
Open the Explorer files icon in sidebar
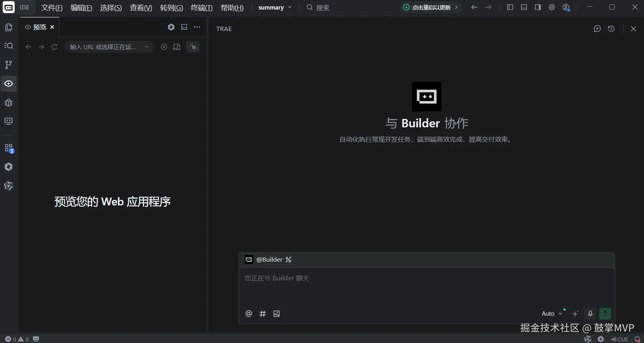point(8,27)
